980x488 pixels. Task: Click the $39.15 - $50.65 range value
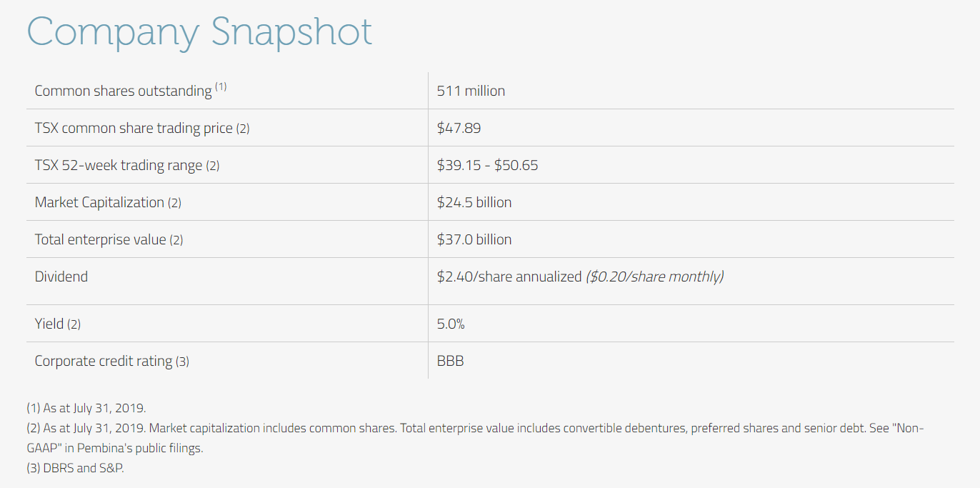pyautogui.click(x=487, y=166)
